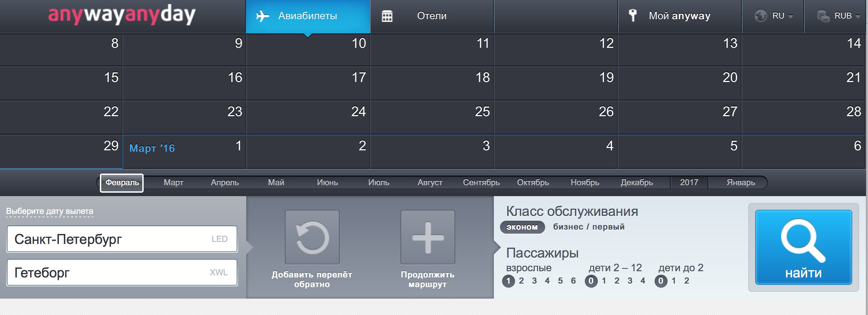Select 4 children aged 2–12
868x315 pixels.
click(x=643, y=281)
